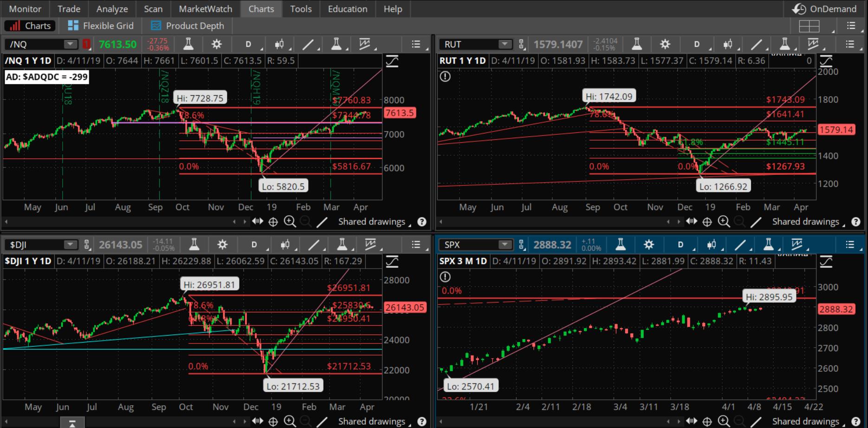This screenshot has width=868, height=428.
Task: Open the $DJI panel list menu icon
Action: click(x=416, y=244)
